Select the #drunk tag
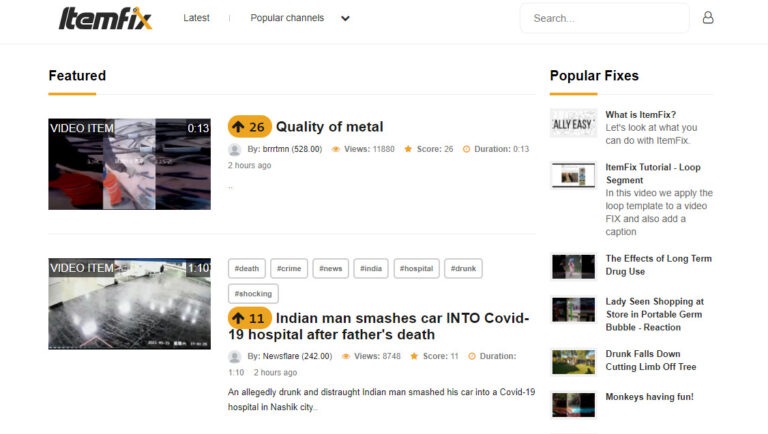Viewport: 768px width, 434px height. tap(463, 268)
